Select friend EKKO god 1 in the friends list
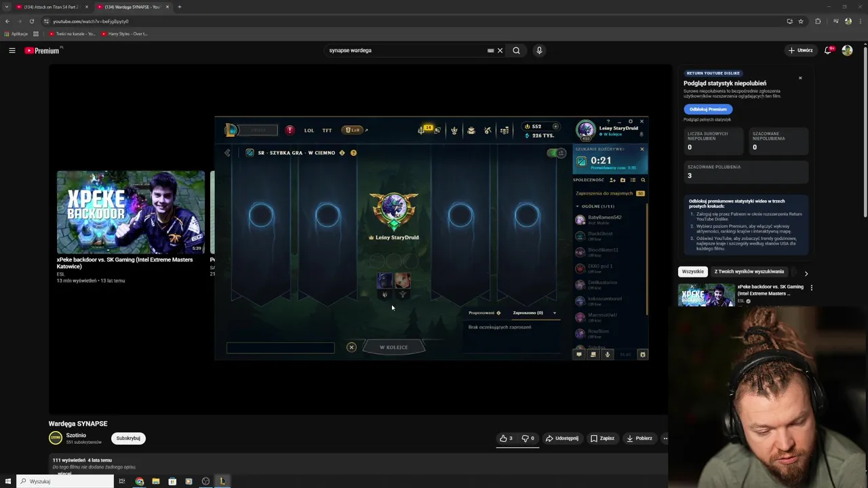 click(610, 268)
